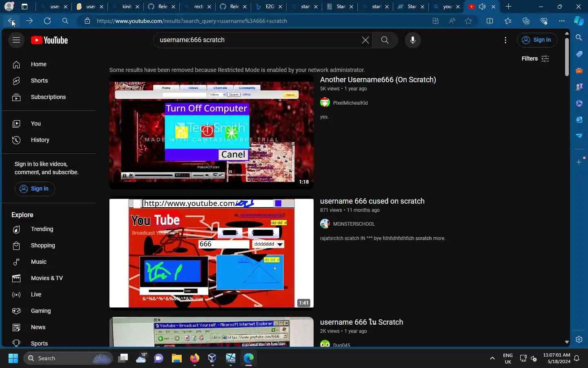Open Edge Settings and more menu

pyautogui.click(x=562, y=21)
